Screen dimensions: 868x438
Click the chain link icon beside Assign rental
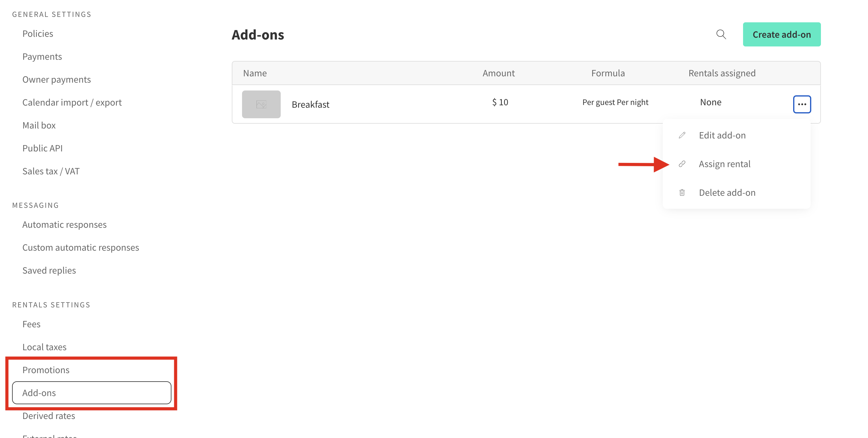[x=682, y=164]
